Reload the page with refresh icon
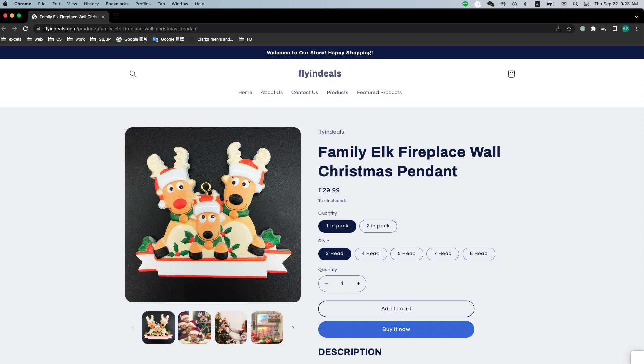 pos(25,29)
